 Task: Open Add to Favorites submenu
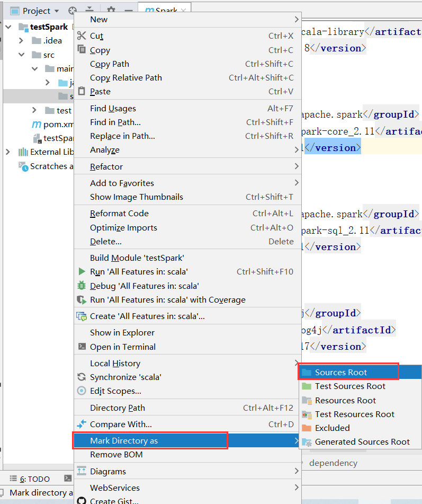tap(187, 183)
